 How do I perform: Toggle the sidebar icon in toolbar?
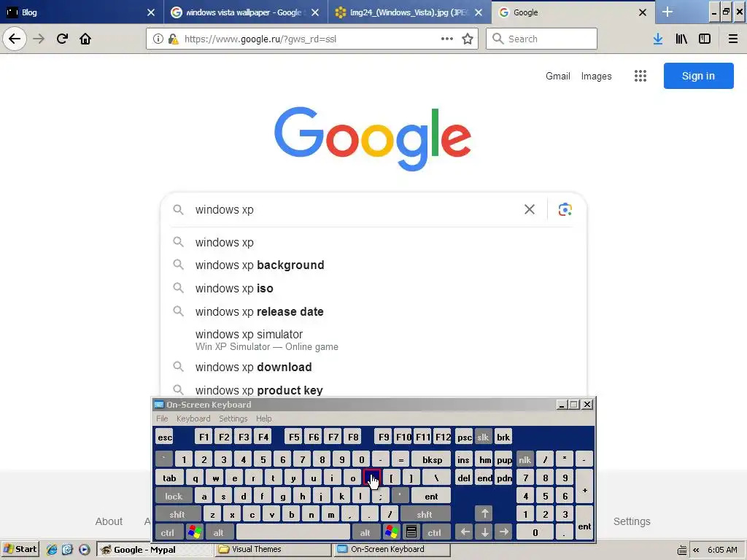pos(705,39)
